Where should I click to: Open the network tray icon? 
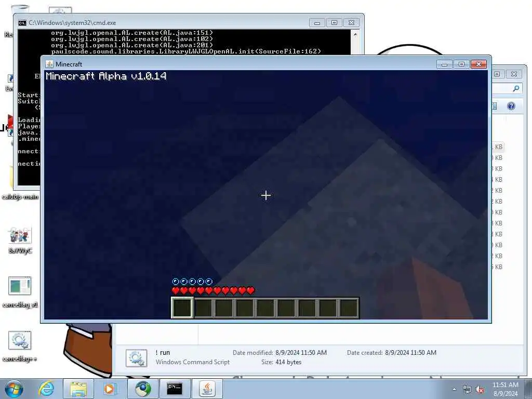point(467,390)
